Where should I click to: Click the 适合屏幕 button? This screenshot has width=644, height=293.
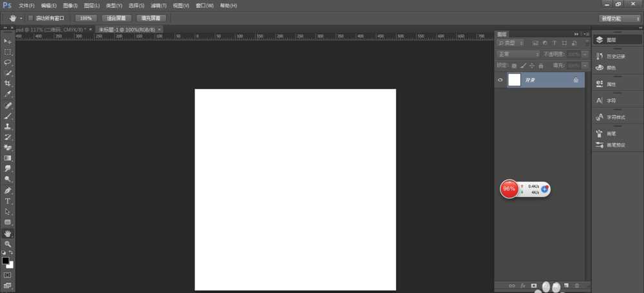(117, 18)
